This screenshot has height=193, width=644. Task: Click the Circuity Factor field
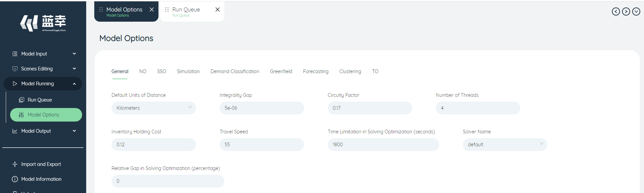click(370, 108)
